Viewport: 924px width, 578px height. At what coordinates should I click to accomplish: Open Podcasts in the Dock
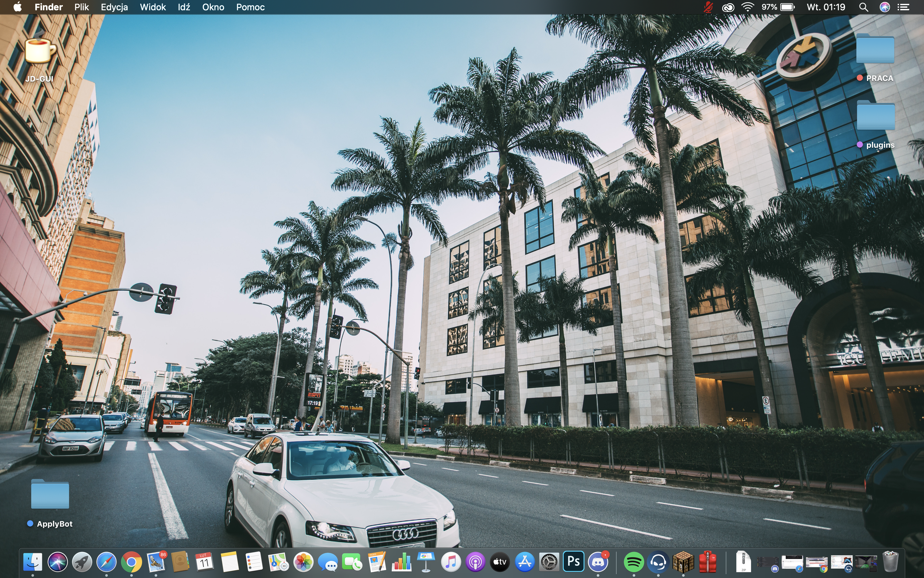tap(475, 562)
